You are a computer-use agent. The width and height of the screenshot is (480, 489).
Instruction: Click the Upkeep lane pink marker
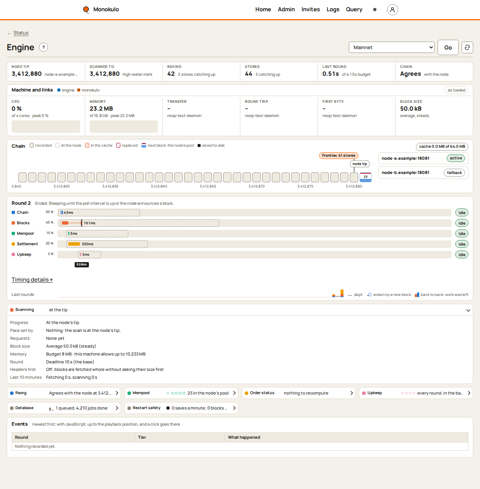[x=13, y=254]
